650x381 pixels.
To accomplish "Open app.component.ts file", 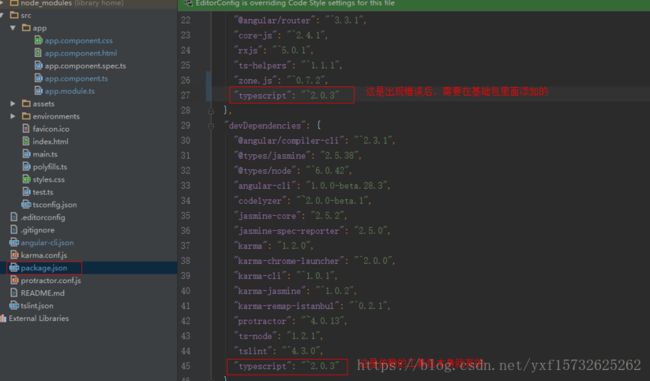I will point(76,78).
